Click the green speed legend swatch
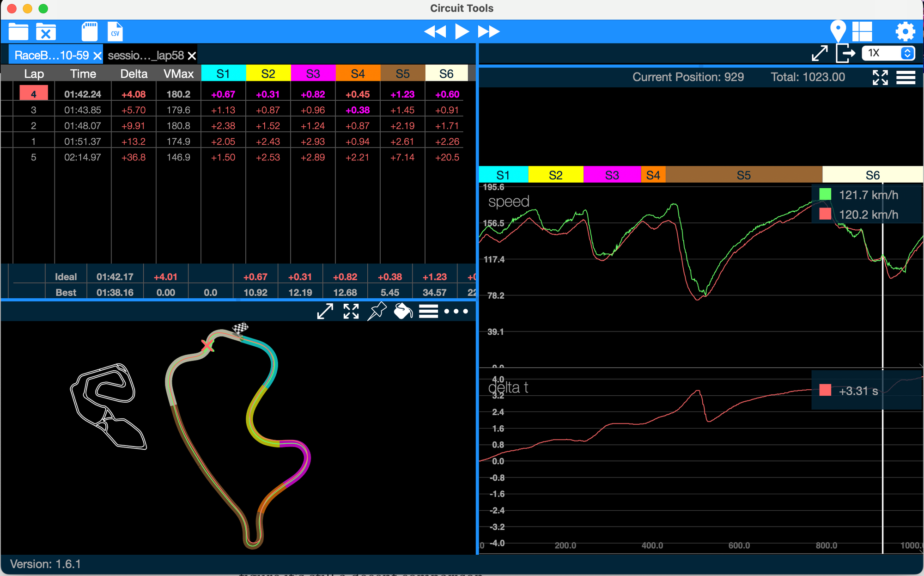 point(825,195)
